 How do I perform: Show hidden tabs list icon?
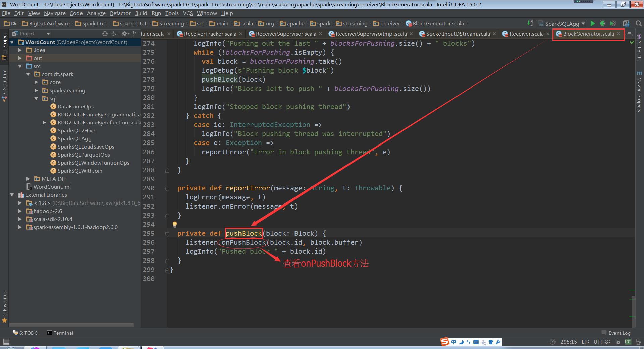[x=630, y=34]
